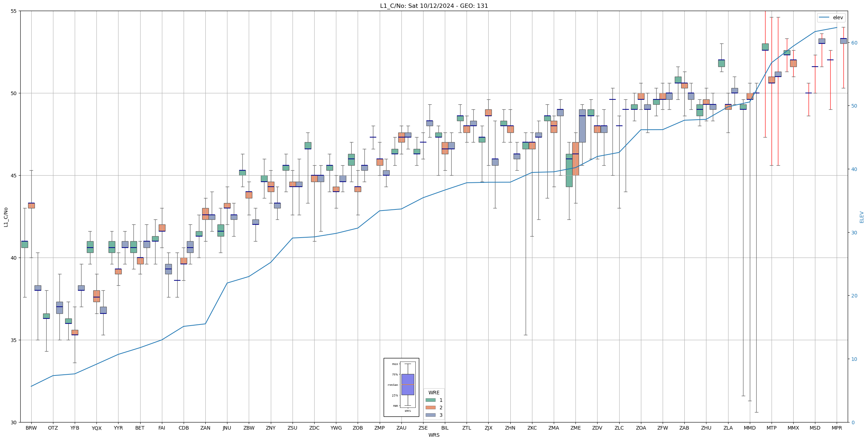
Task: Click the MMD station tick label
Action: (x=749, y=428)
